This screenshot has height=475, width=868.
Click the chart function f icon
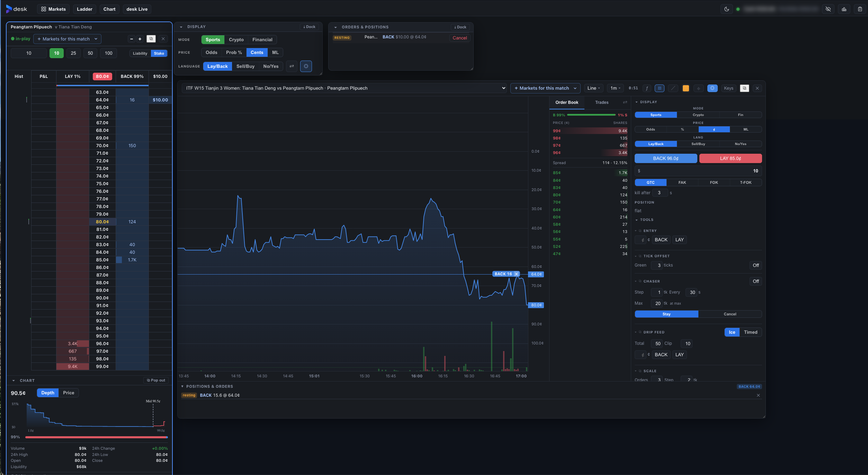[647, 88]
